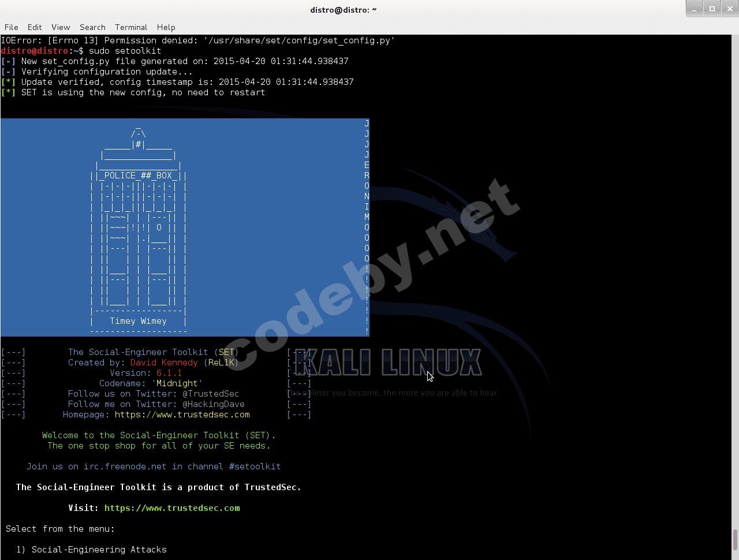This screenshot has width=739, height=560.
Task: Click 'The Social-Engineer Toolkit (SET)' banner line
Action: tap(153, 352)
